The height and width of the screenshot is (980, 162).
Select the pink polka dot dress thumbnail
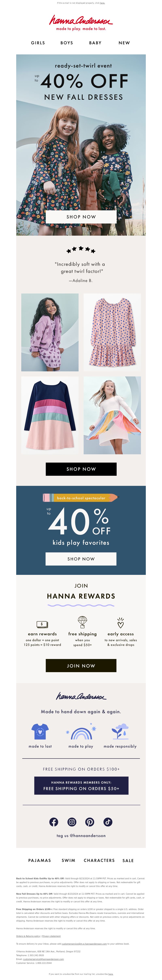coord(112,332)
